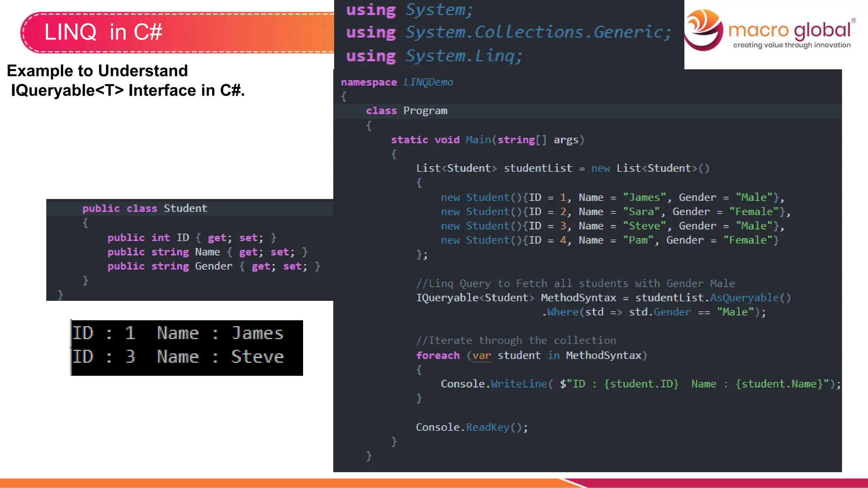This screenshot has width=868, height=488.
Task: Click 'using System.Collections.Generic;' line
Action: pos(509,32)
